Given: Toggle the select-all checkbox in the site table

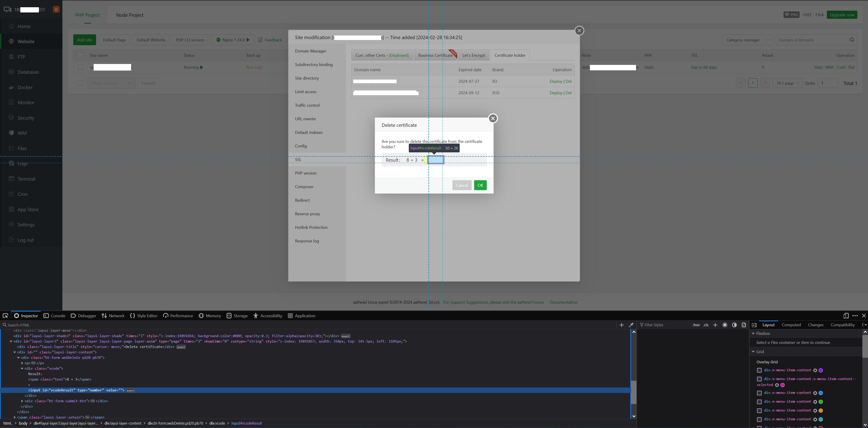Looking at the screenshot, I should point(80,55).
